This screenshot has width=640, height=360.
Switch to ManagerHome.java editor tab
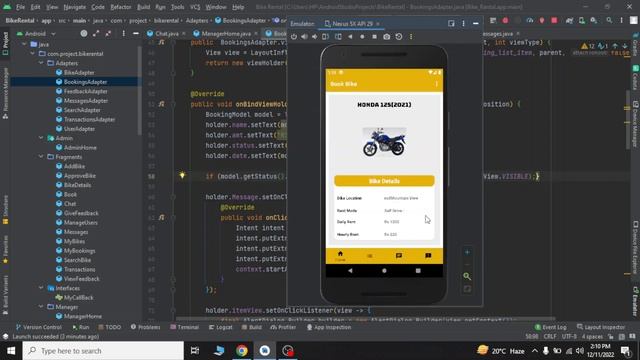[x=226, y=33]
